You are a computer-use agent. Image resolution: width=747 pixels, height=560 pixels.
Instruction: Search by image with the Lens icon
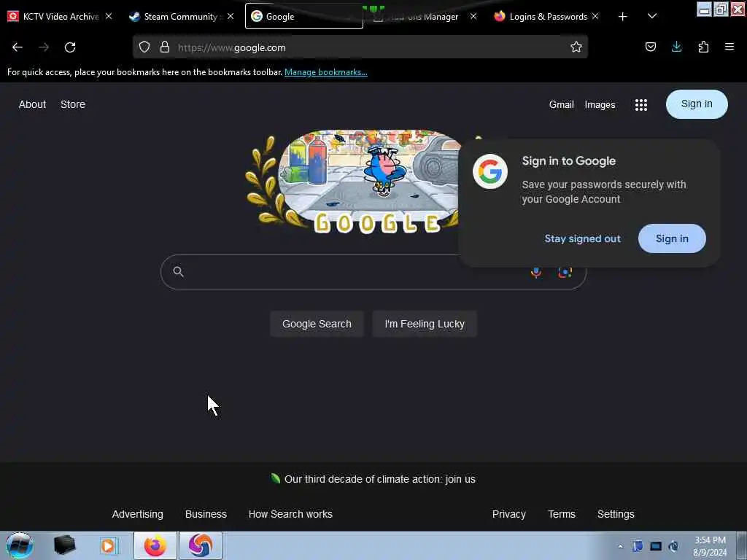coord(565,272)
